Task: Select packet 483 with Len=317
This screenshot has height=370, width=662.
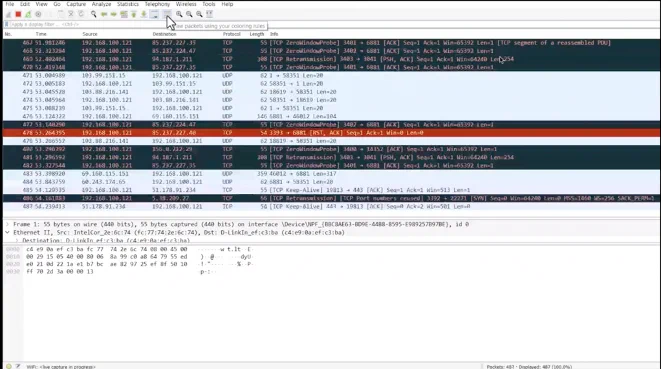Action: point(331,174)
